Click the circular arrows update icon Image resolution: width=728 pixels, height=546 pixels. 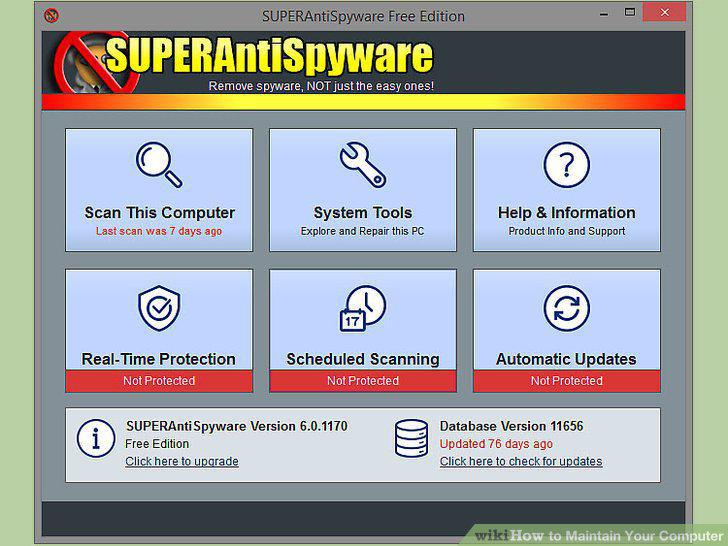566,308
